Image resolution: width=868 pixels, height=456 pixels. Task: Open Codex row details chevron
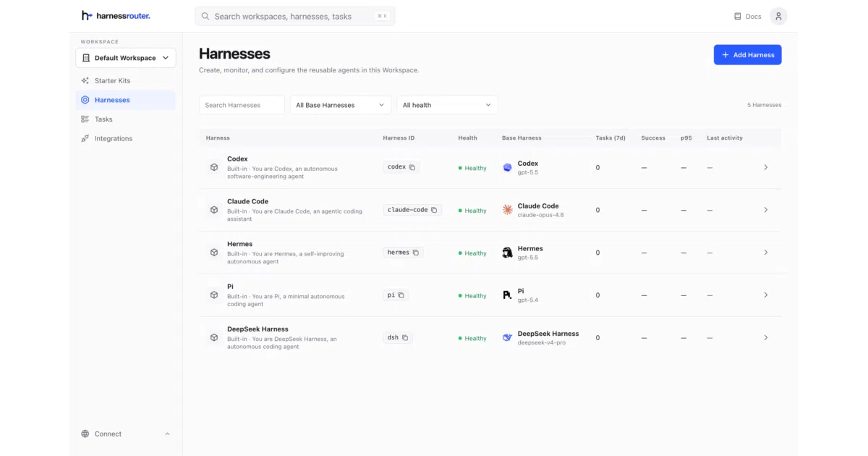(x=766, y=167)
